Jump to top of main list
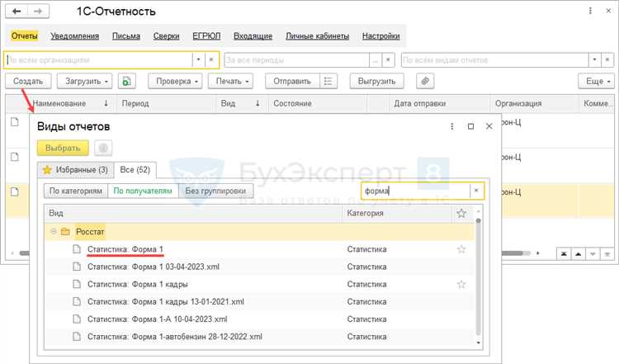The height and width of the screenshot is (364, 619). pyautogui.click(x=564, y=254)
